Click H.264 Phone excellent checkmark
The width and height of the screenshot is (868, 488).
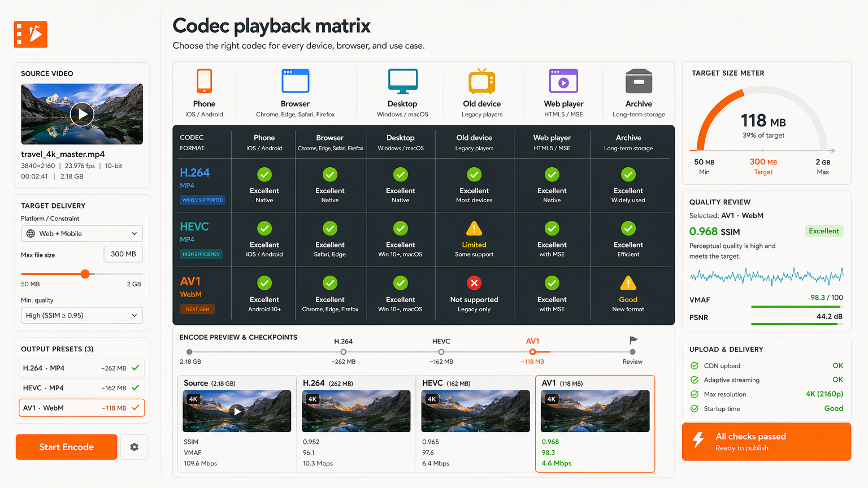point(264,175)
